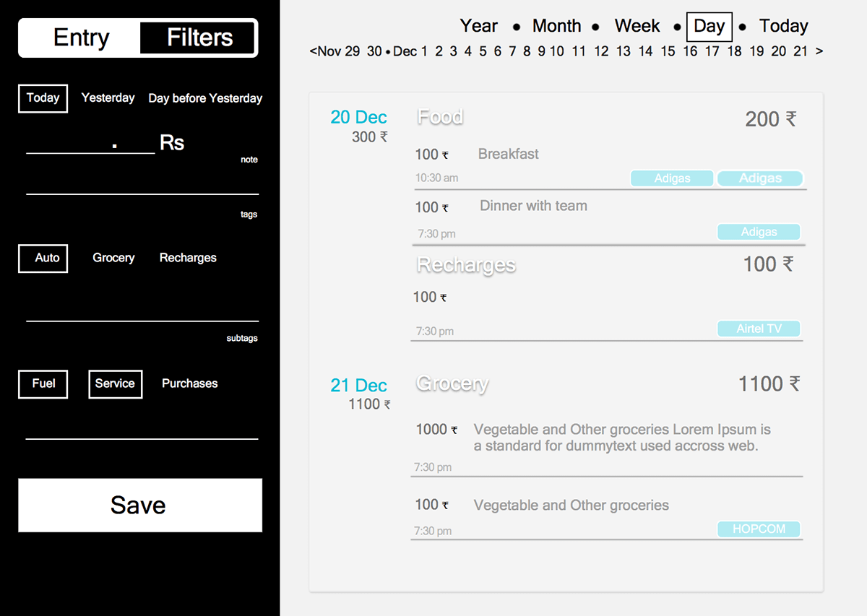Select date 16 in the date strip
This screenshot has width=867, height=616.
click(690, 51)
